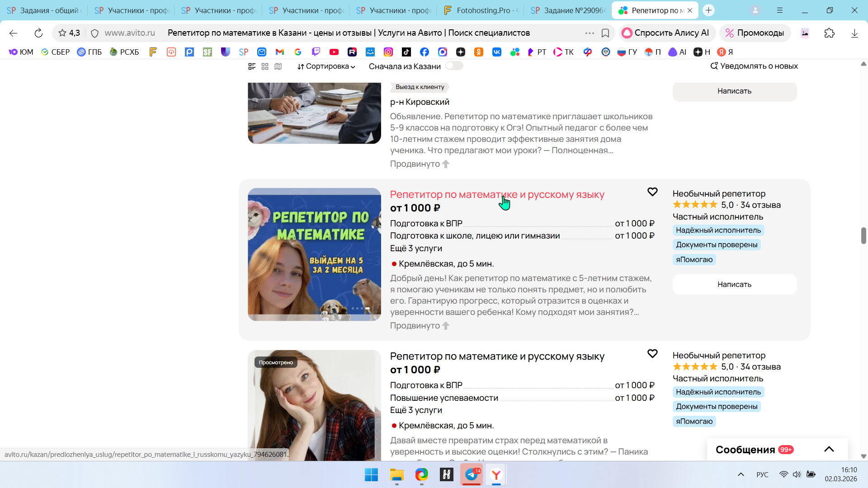The image size is (868, 488).
Task: Click the page vertical scrollbar thumb
Action: pyautogui.click(x=863, y=235)
